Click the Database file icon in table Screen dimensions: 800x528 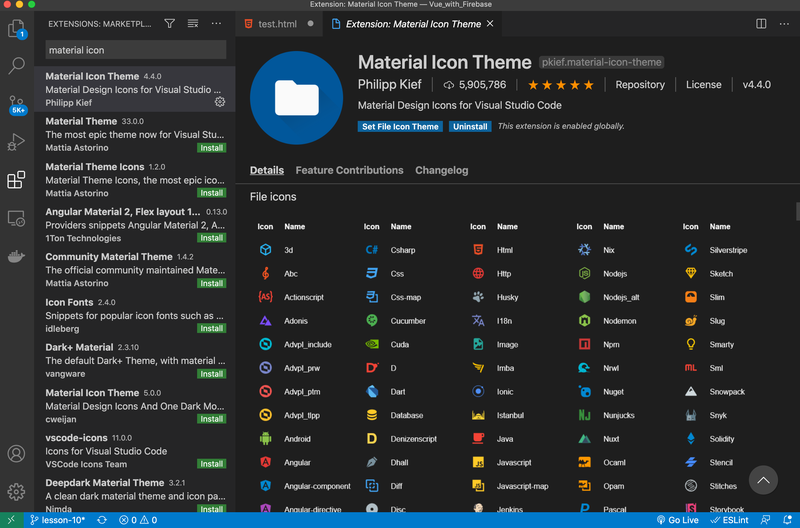[x=372, y=415]
